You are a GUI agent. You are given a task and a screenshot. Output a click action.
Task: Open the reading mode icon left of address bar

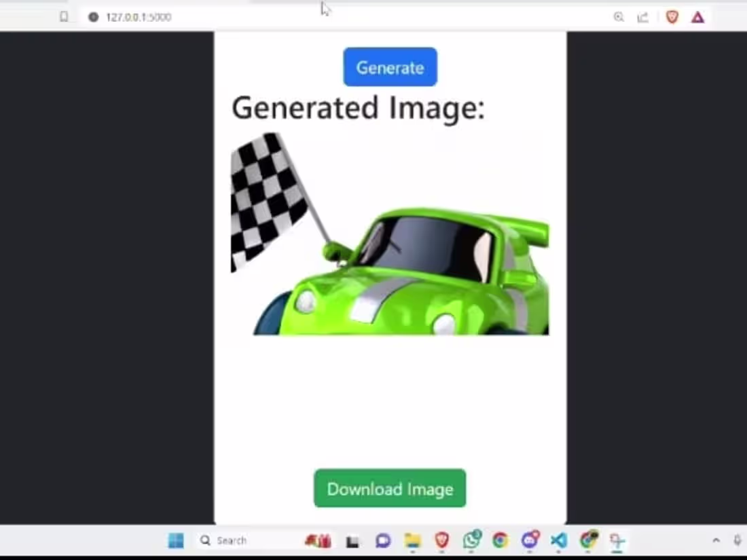click(65, 17)
